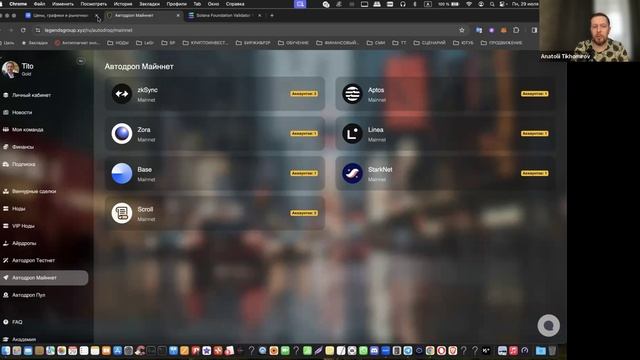Open the ТТ bookmarks folder
This screenshot has height=360, width=640.
click(399, 43)
